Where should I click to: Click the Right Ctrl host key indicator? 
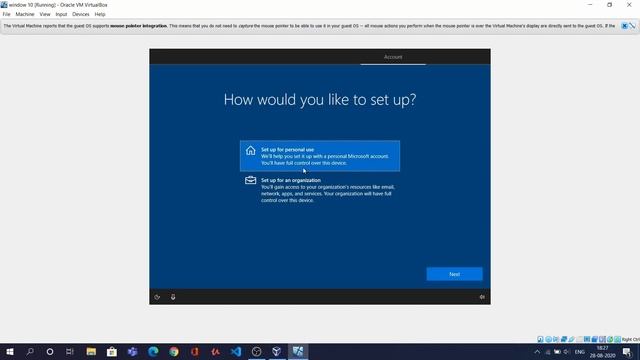(x=631, y=339)
